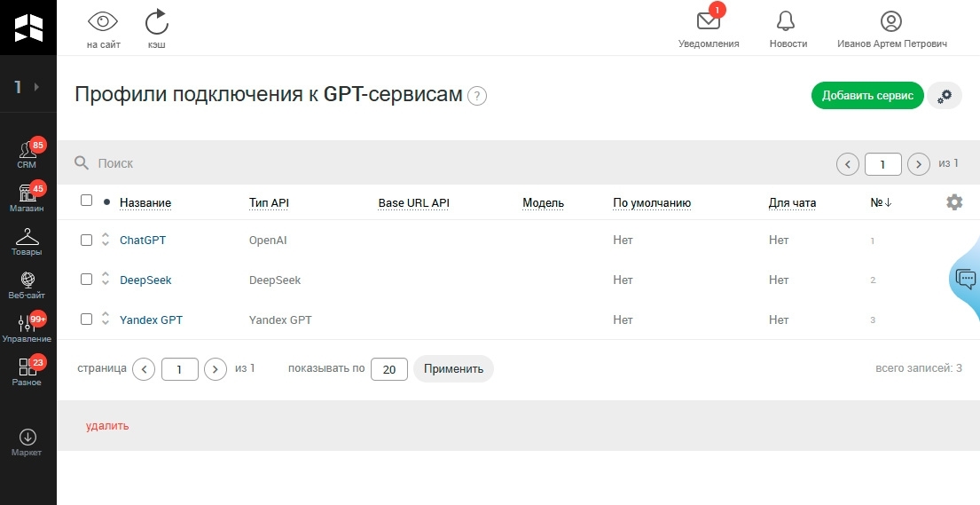Open the Yandex GPT profile link
The height and width of the screenshot is (505, 980).
(x=152, y=320)
